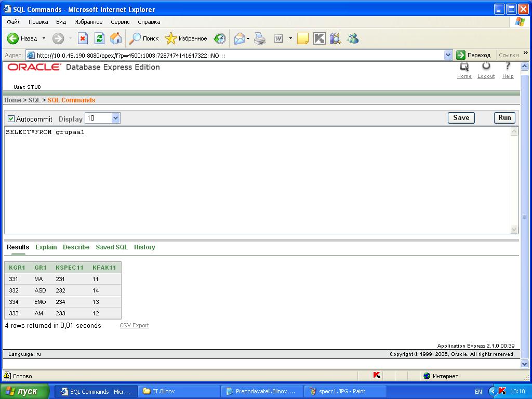Image resolution: width=532 pixels, height=399 pixels.
Task: Click in the SQL command text area
Action: (x=257, y=180)
